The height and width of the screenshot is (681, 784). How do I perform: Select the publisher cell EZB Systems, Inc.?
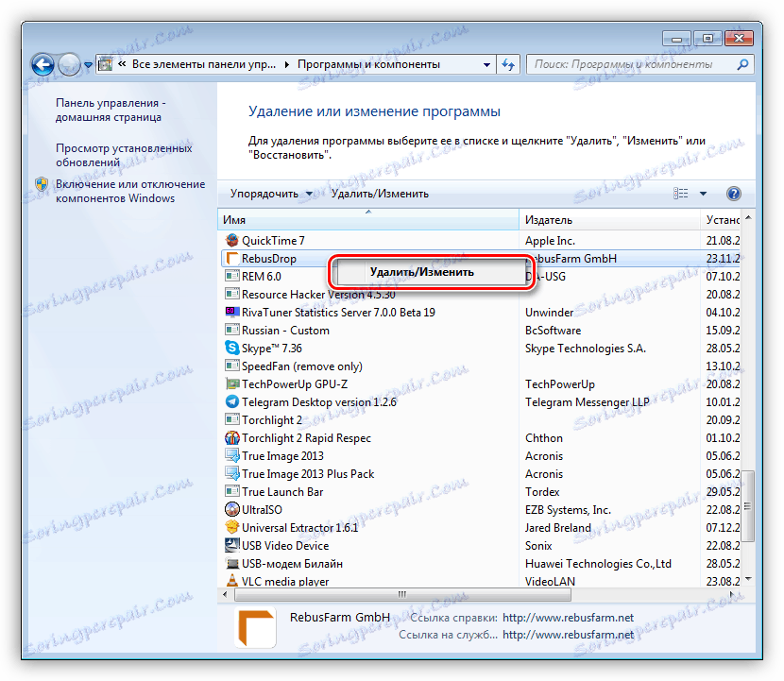tap(568, 510)
